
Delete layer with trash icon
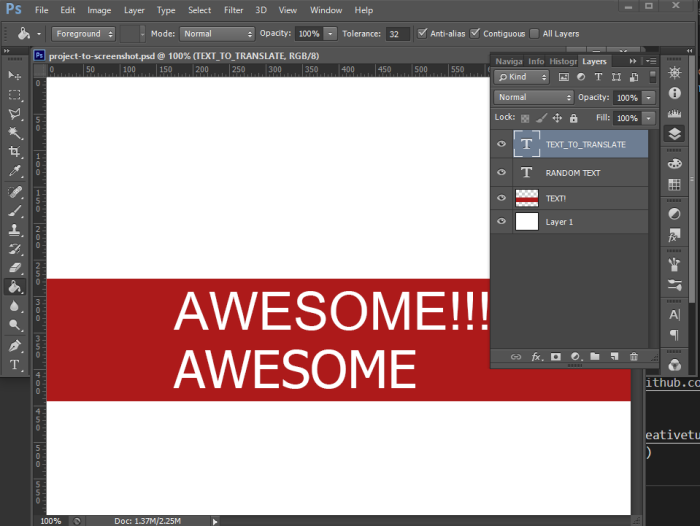[633, 356]
